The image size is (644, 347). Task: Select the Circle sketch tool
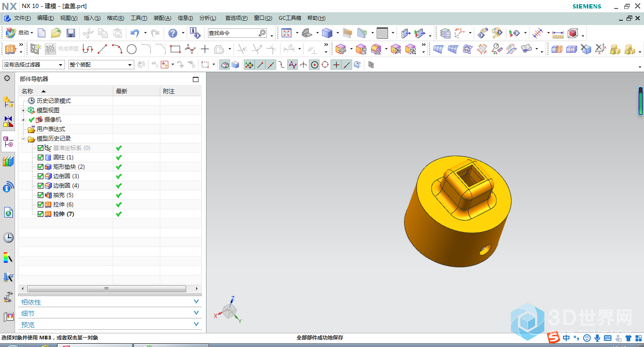(132, 49)
